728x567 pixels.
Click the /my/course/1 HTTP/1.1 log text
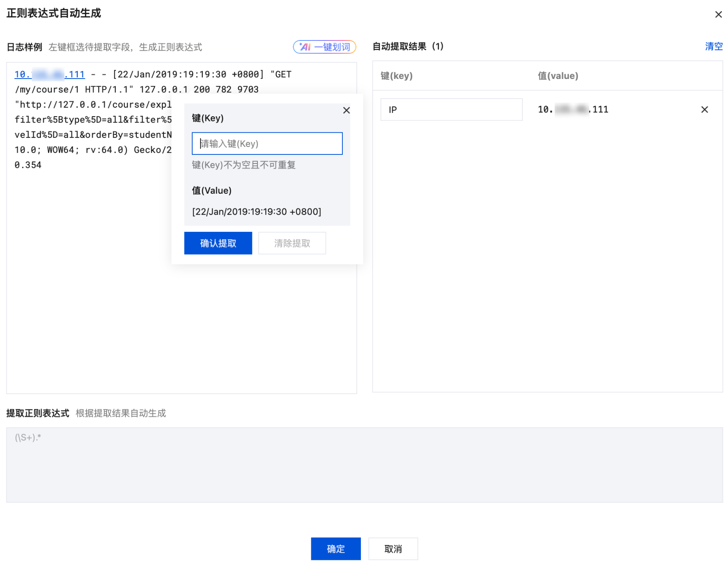(x=74, y=90)
